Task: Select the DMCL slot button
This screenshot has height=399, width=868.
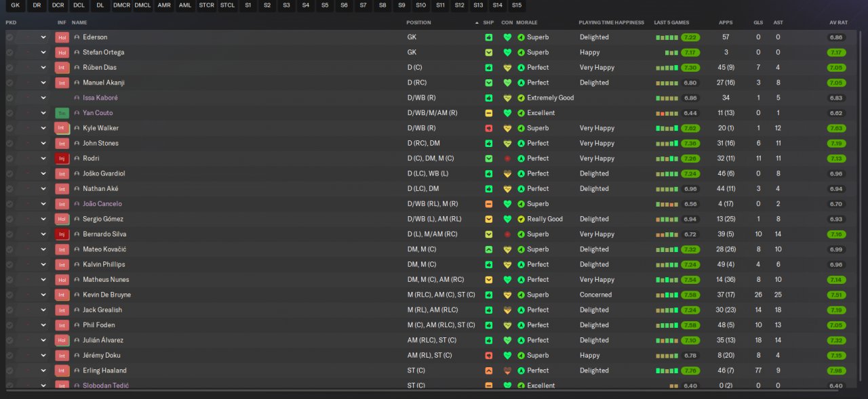Action: point(143,5)
